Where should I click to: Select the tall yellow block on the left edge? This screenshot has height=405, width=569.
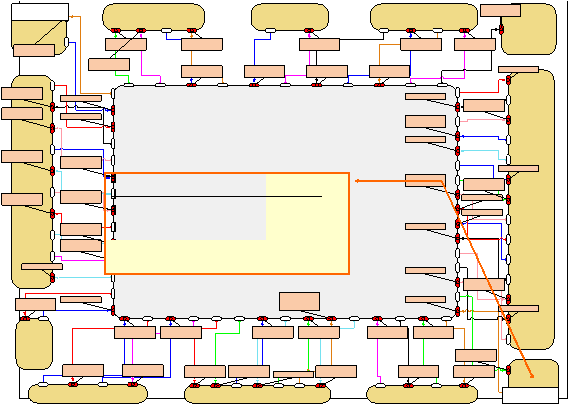(32, 182)
